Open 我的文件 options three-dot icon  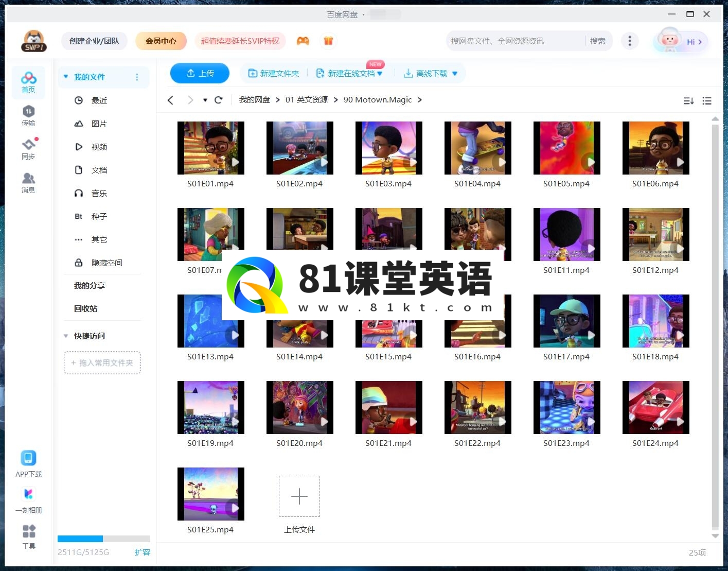(137, 77)
